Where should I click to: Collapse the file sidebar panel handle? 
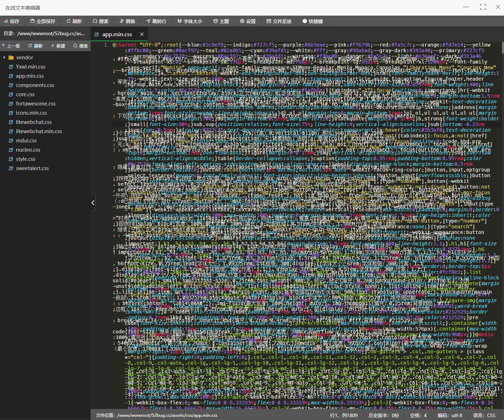tap(93, 203)
